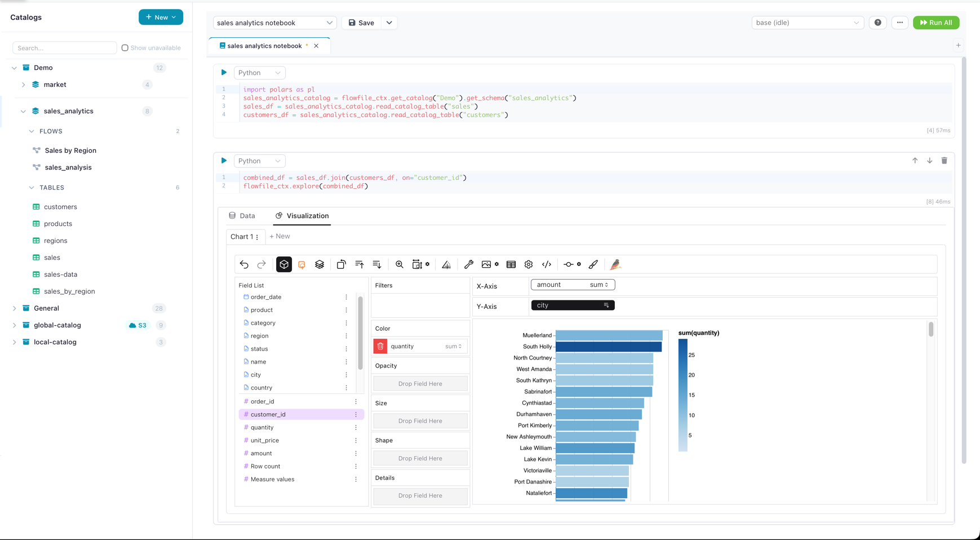Open the coordinate system icon
980x540 pixels.
tap(446, 264)
